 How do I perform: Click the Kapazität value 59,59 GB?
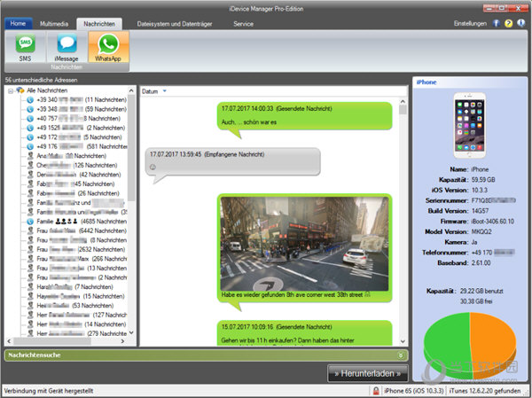pos(483,179)
